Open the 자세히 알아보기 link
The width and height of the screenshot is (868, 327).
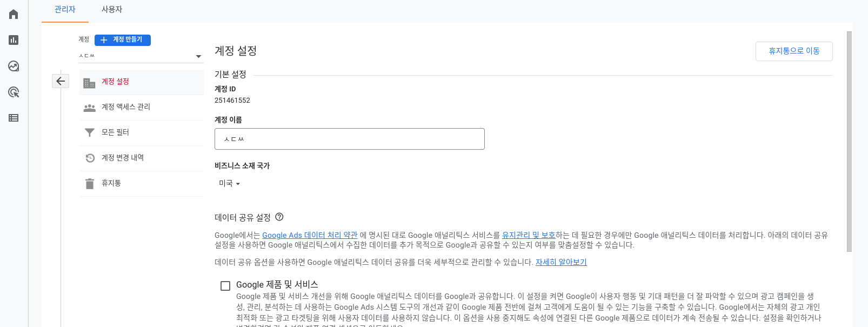coord(561,262)
